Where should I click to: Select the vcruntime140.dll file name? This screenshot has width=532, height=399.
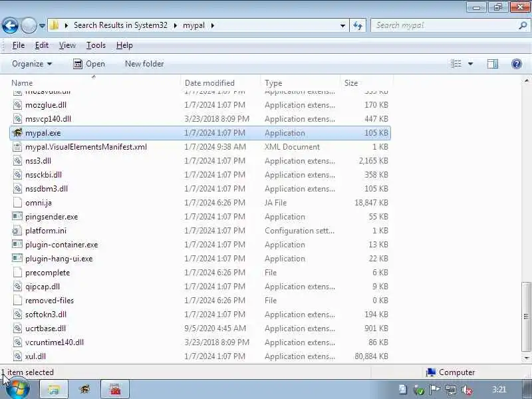[x=55, y=342]
